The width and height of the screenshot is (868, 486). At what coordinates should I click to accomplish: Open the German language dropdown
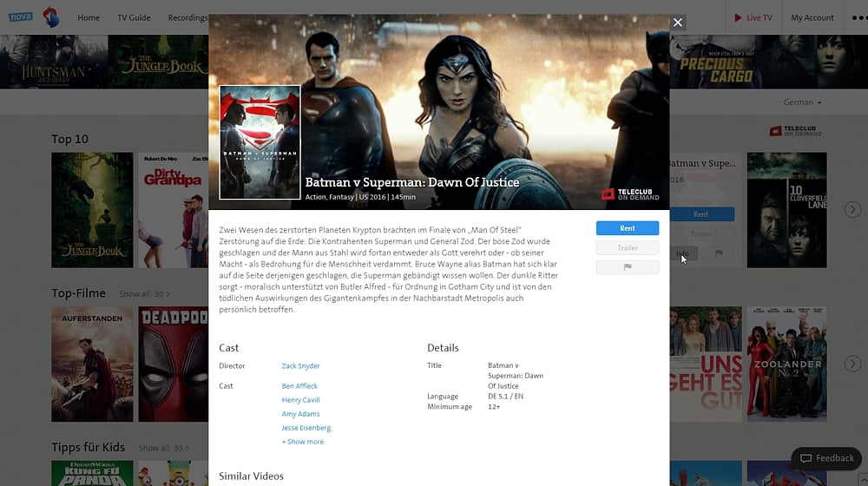tap(802, 102)
